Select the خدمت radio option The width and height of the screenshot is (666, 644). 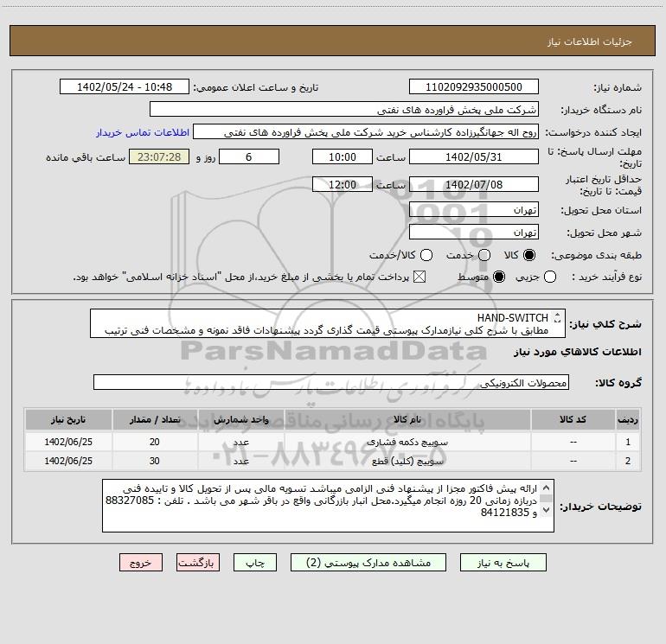coord(483,256)
